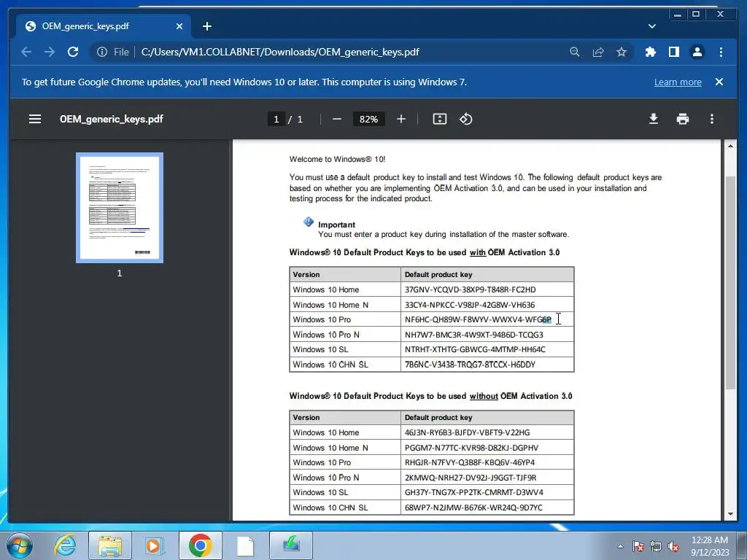Open the volume tray icon

(x=673, y=546)
